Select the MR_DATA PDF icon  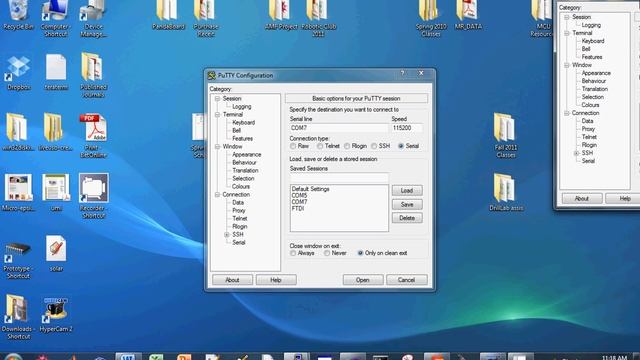468,12
